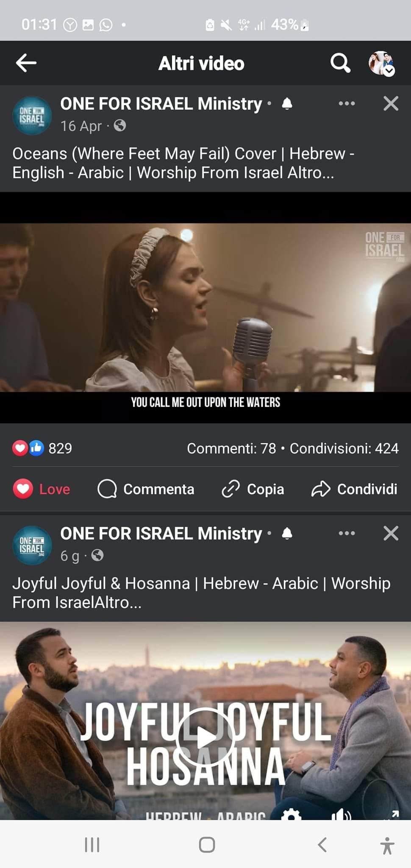Open three-dots menu on Oceans post

point(347,103)
